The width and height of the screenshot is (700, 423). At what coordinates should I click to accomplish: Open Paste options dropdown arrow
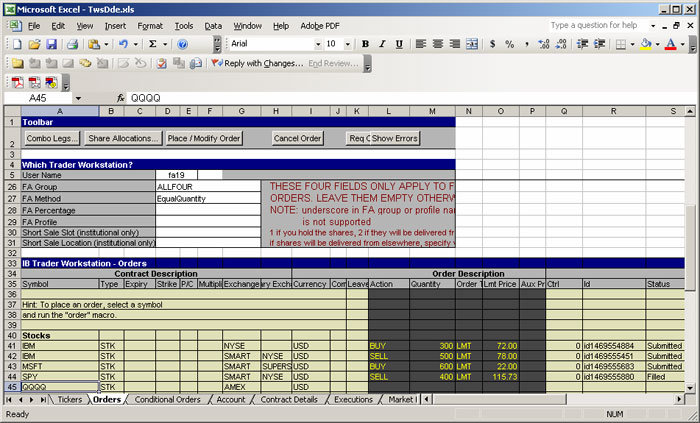point(106,44)
